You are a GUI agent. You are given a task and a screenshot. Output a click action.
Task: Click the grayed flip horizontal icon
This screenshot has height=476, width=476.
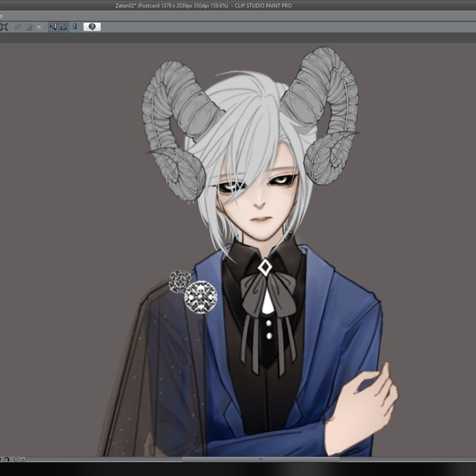point(18,27)
